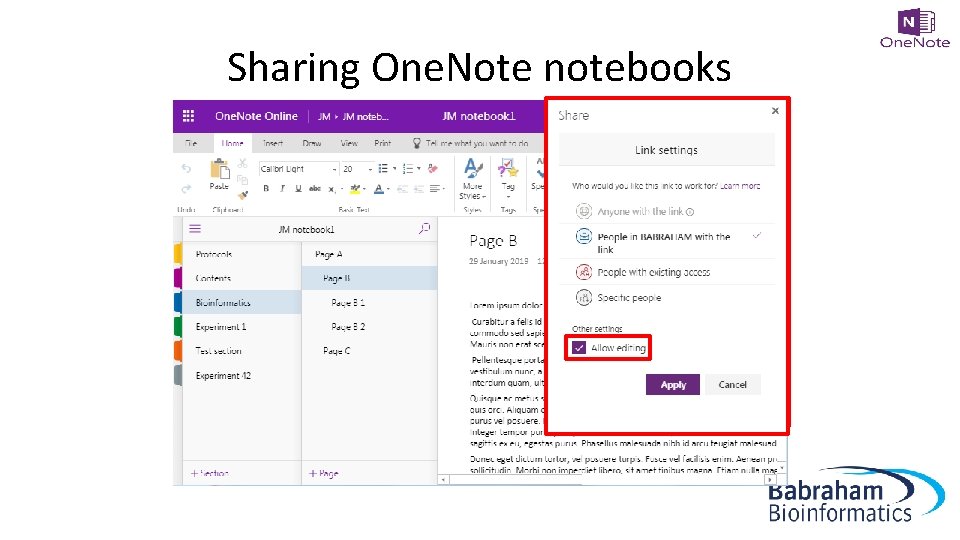The image size is (960, 540).
Task: Click the Clear Formatting eraser icon
Action: pos(433,168)
